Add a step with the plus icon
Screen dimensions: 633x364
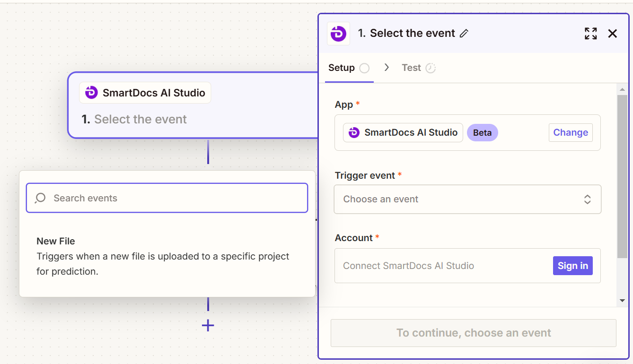[208, 325]
